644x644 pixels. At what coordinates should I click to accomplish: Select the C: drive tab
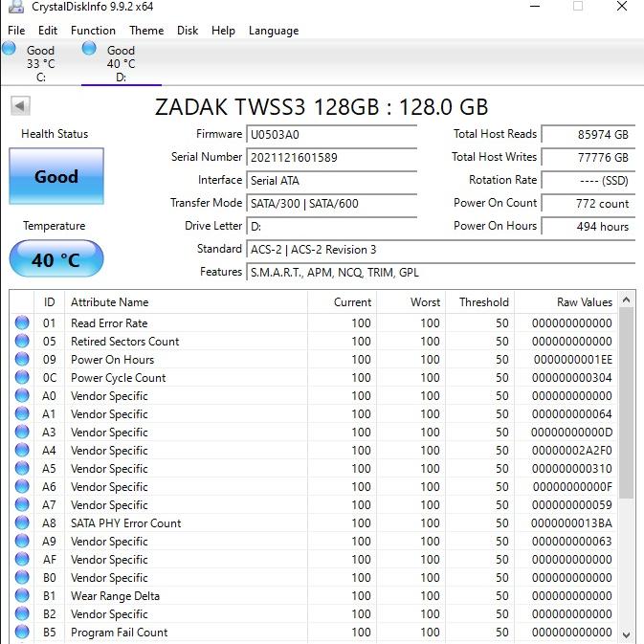(40, 63)
